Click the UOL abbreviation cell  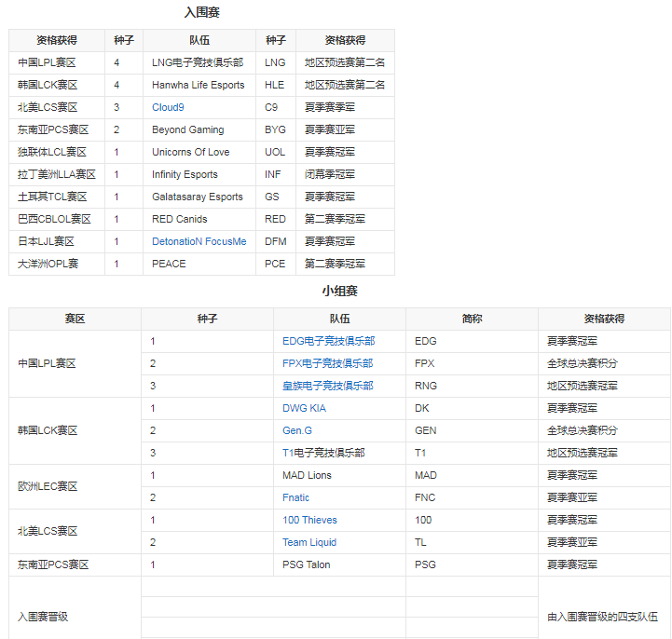pyautogui.click(x=276, y=152)
